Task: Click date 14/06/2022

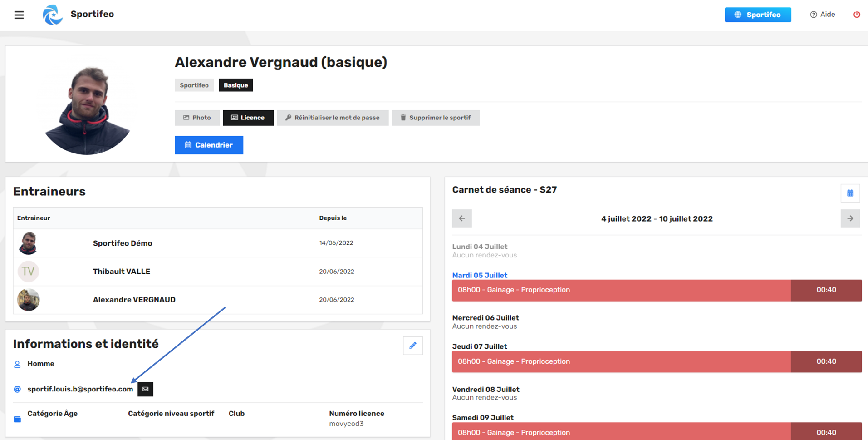Action: coord(336,243)
